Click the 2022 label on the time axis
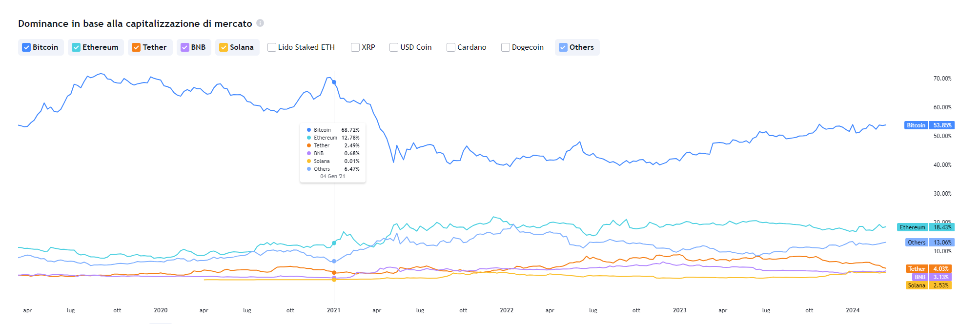 click(x=507, y=310)
